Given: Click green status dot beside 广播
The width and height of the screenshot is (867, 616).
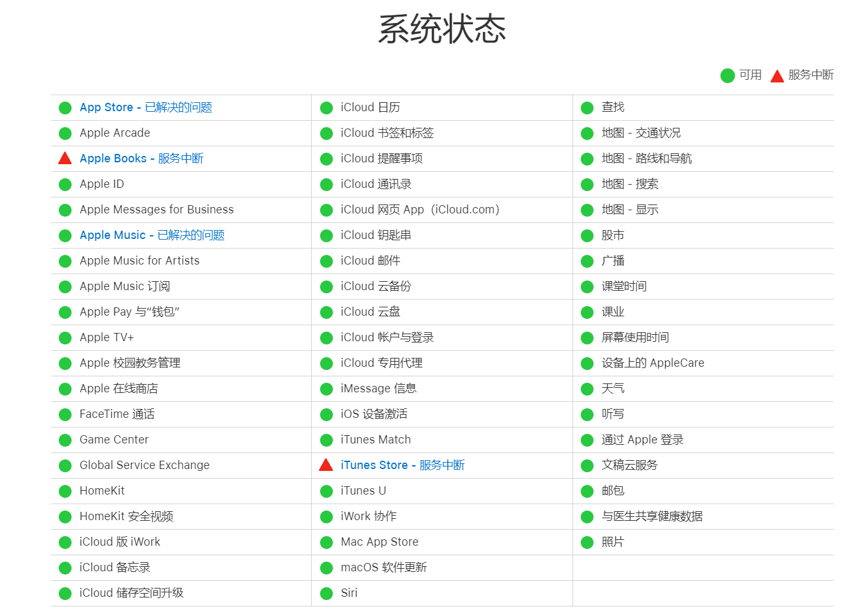Looking at the screenshot, I should [x=587, y=261].
